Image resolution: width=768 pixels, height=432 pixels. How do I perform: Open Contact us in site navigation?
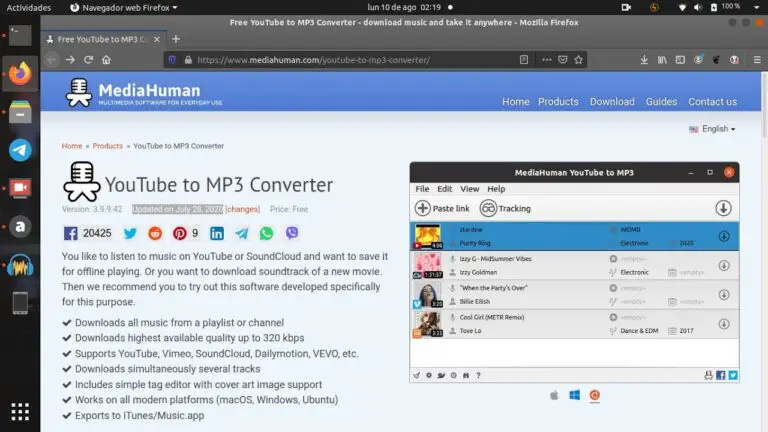[x=713, y=102]
